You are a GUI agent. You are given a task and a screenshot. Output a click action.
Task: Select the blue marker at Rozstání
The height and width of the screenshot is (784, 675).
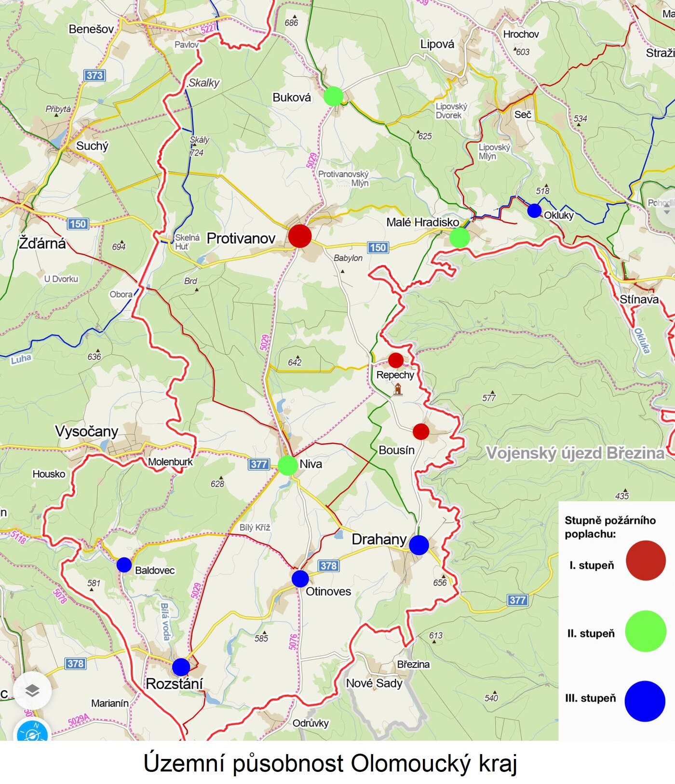coord(181,667)
